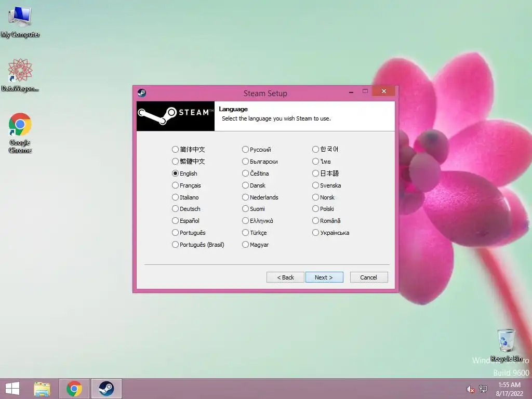Viewport: 532px width, 399px height.
Task: Open the Recycle Bin icon
Action: 506,345
